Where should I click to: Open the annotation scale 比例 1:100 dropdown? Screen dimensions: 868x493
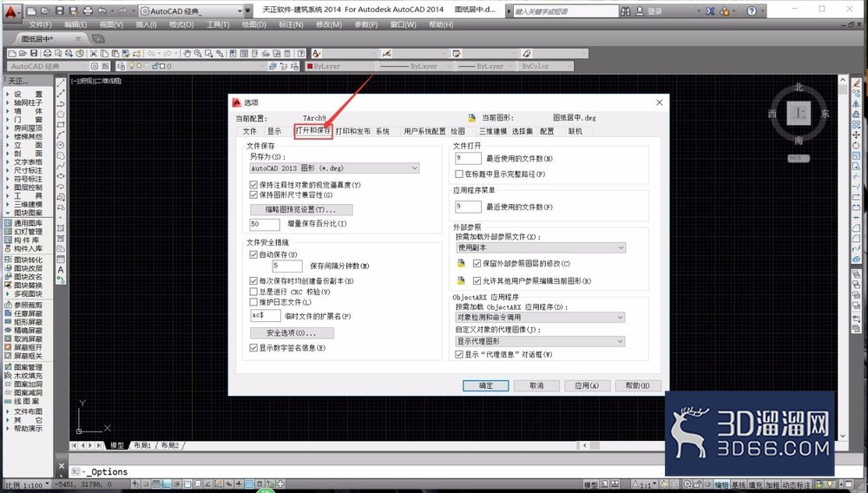(x=27, y=485)
